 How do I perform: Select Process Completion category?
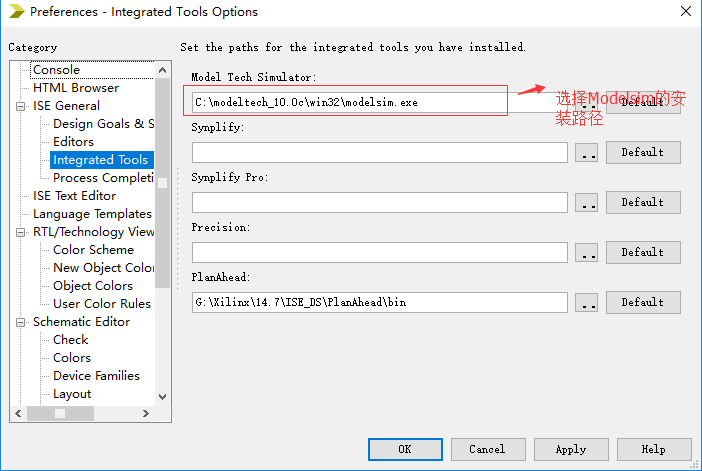point(103,178)
